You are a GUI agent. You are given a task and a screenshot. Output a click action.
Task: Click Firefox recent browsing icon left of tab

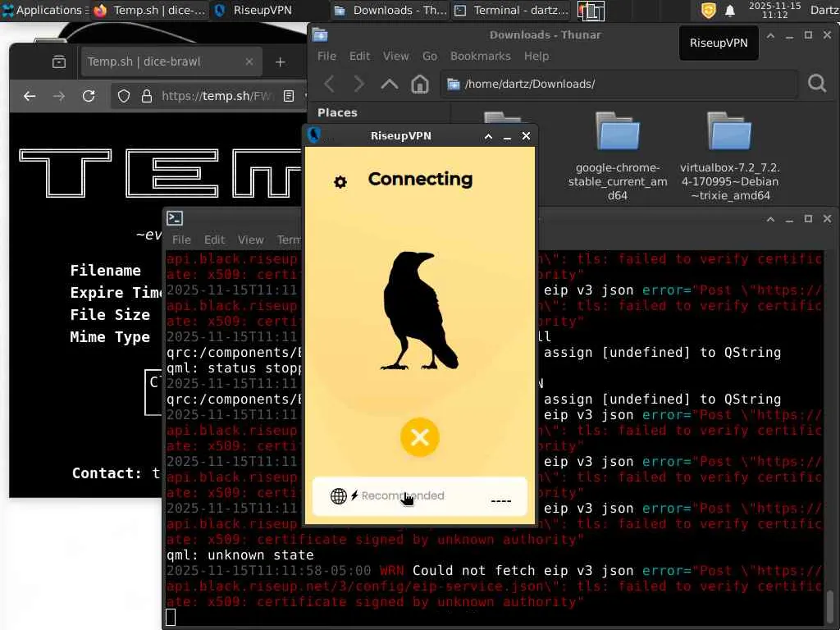pyautogui.click(x=59, y=62)
